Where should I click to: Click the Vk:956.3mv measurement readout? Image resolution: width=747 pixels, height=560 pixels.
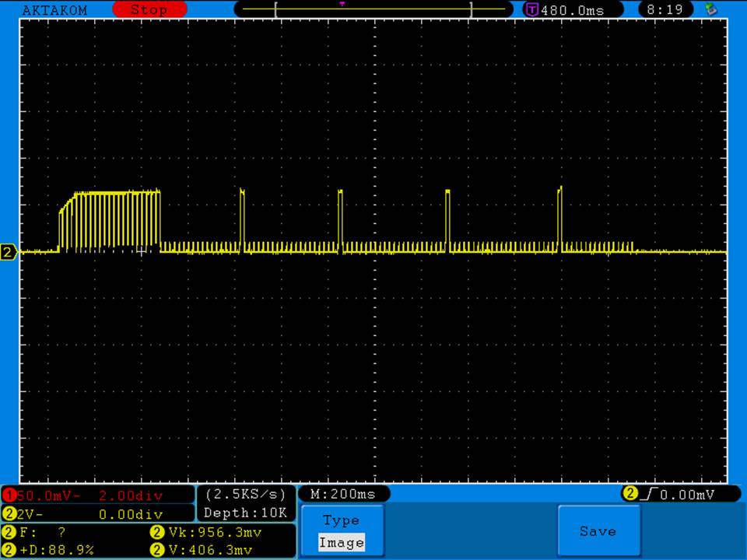206,533
